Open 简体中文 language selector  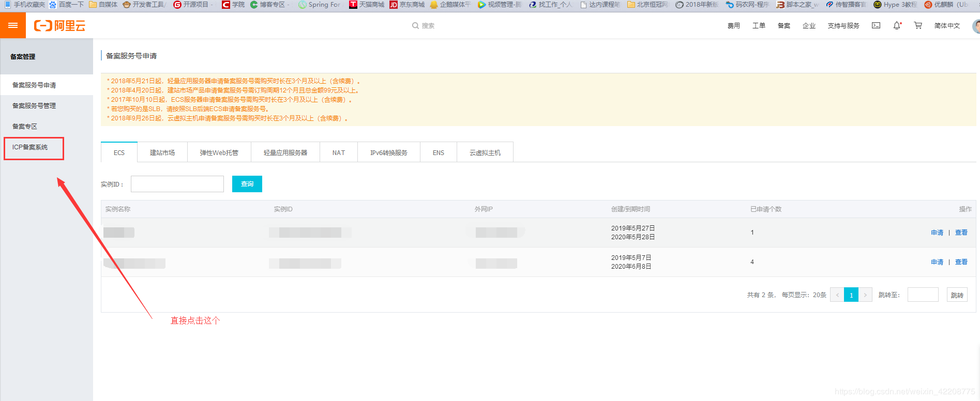(947, 26)
